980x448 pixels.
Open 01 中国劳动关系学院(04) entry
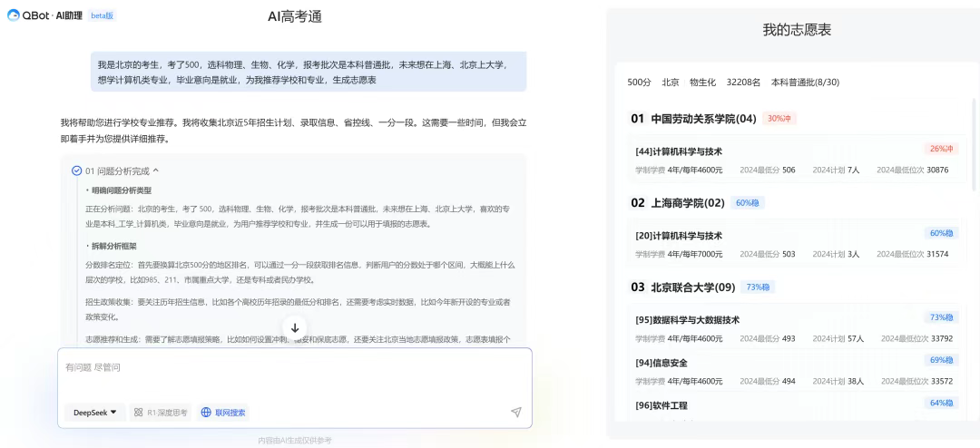(x=694, y=119)
